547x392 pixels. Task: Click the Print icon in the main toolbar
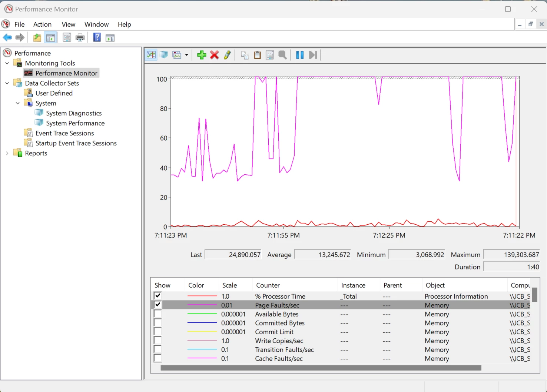pyautogui.click(x=80, y=37)
